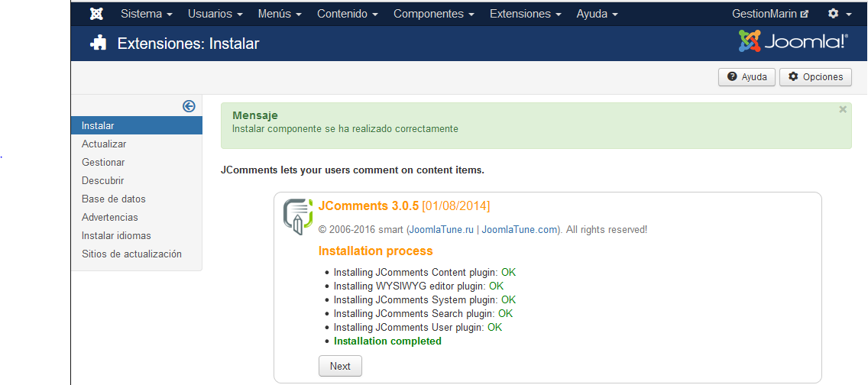The image size is (868, 385).
Task: Collapse sidebar with the blue arrow icon
Action: point(189,106)
